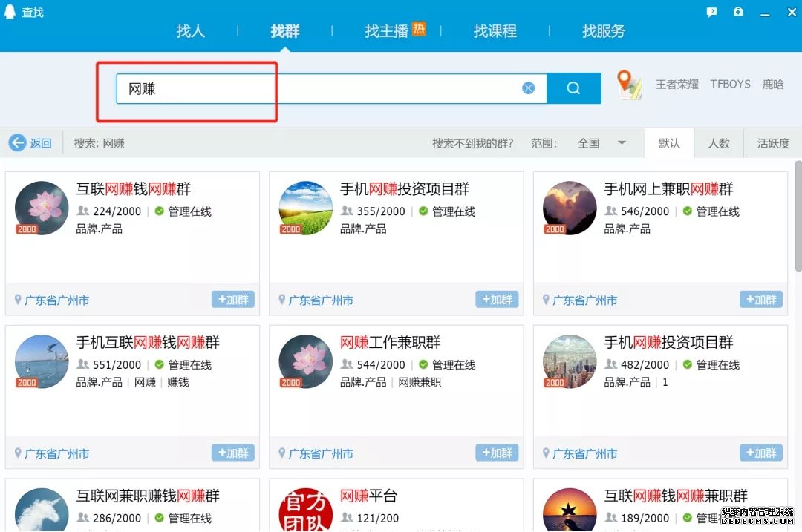Viewport: 802px width, 532px height.
Task: Open avatar of 互联网兼职赚钱网赚群
Action: (42, 510)
